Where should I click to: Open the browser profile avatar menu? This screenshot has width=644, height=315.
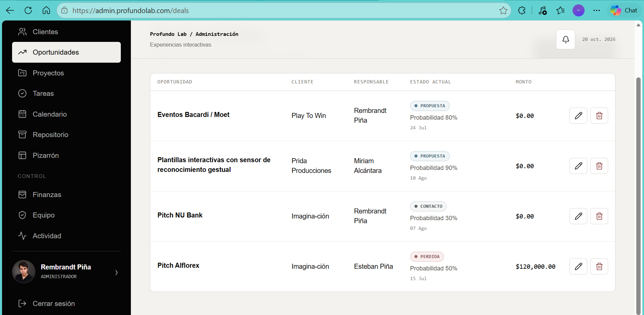[x=578, y=10]
